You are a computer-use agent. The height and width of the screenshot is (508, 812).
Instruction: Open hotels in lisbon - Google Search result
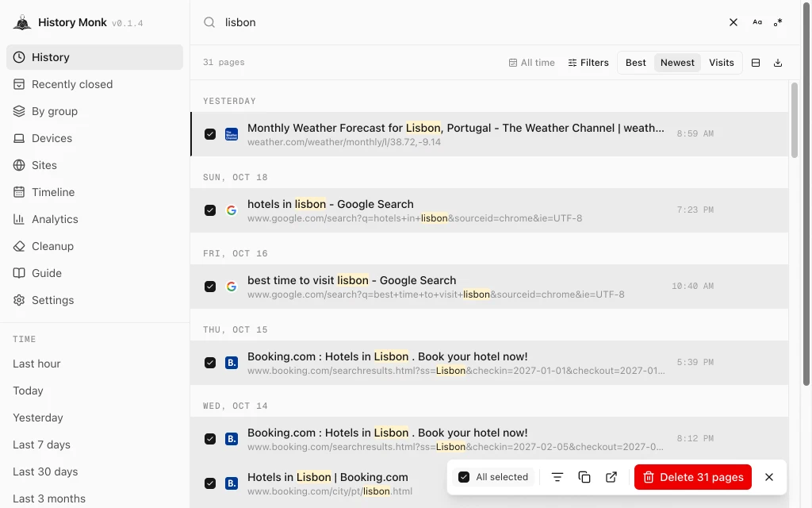331,204
